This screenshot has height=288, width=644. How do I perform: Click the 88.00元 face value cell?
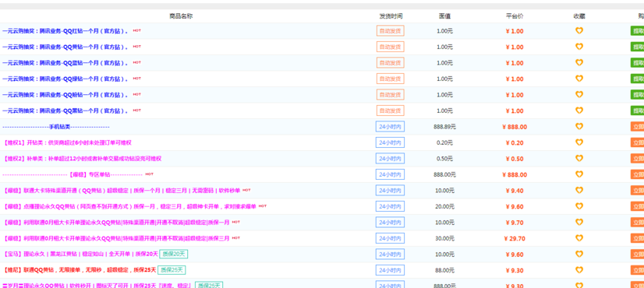(445, 270)
